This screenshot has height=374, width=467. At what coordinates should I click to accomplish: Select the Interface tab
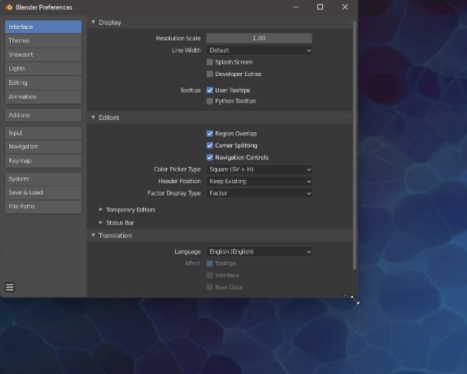click(x=43, y=27)
